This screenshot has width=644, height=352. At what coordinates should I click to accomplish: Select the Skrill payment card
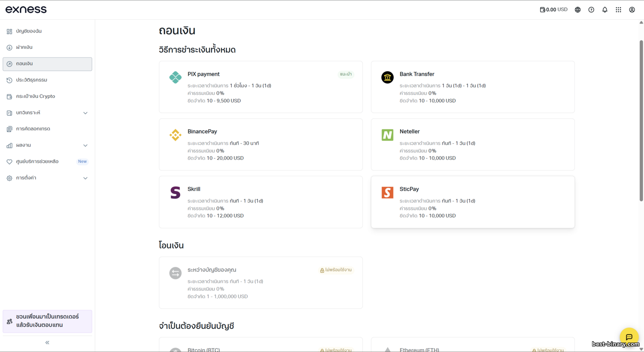pyautogui.click(x=261, y=202)
